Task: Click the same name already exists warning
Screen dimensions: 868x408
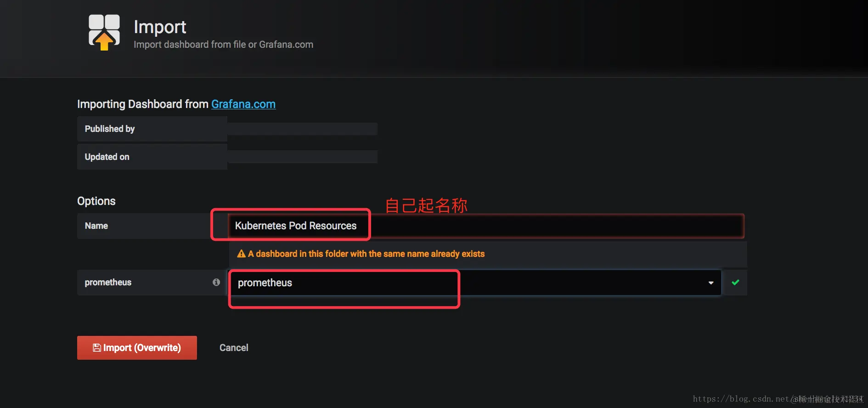Action: point(361,254)
